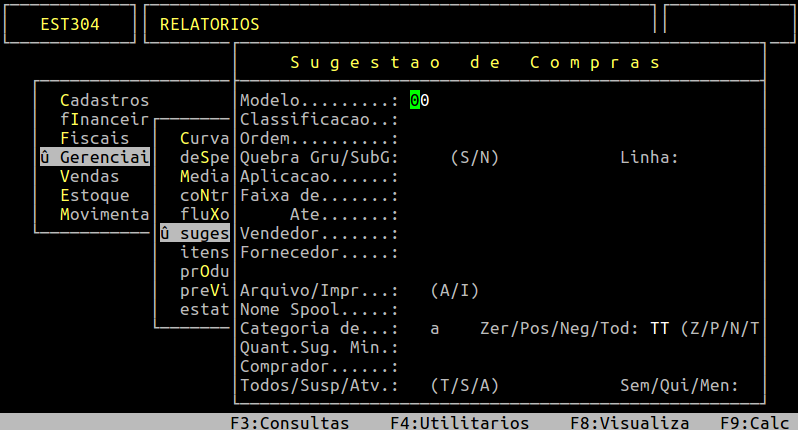Select the Cadastros menu entry
The width and height of the screenshot is (798, 430).
[104, 100]
